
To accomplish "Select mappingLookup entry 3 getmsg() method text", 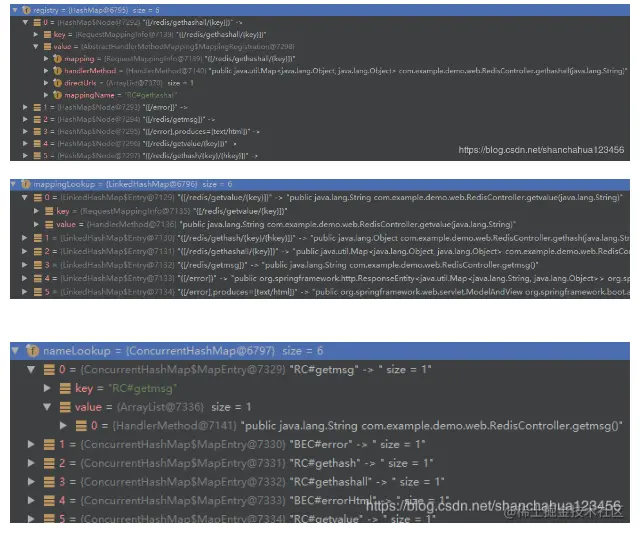I will pos(401,265).
